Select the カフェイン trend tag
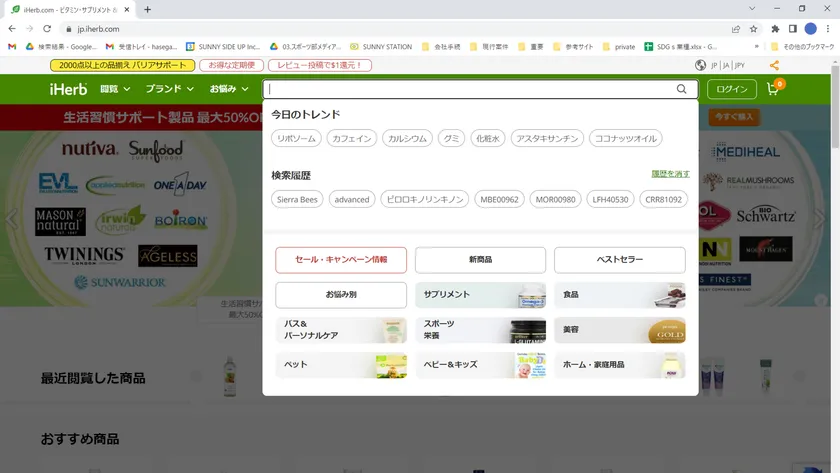 click(x=351, y=139)
